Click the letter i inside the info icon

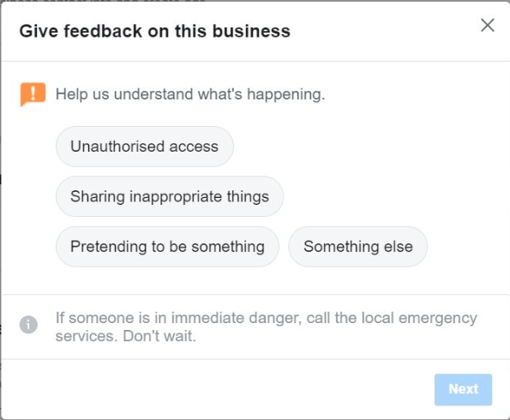coord(28,324)
